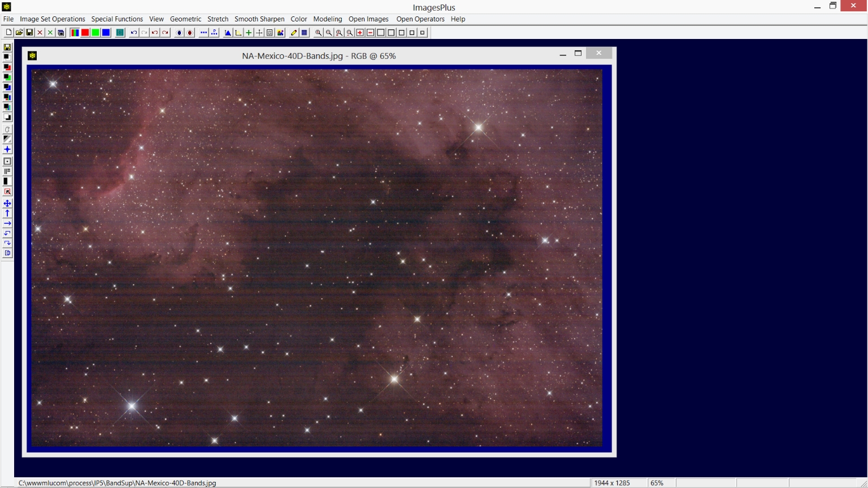Click the white over black squares icon
Image resolution: width=868 pixels, height=488 pixels.
[7, 116]
